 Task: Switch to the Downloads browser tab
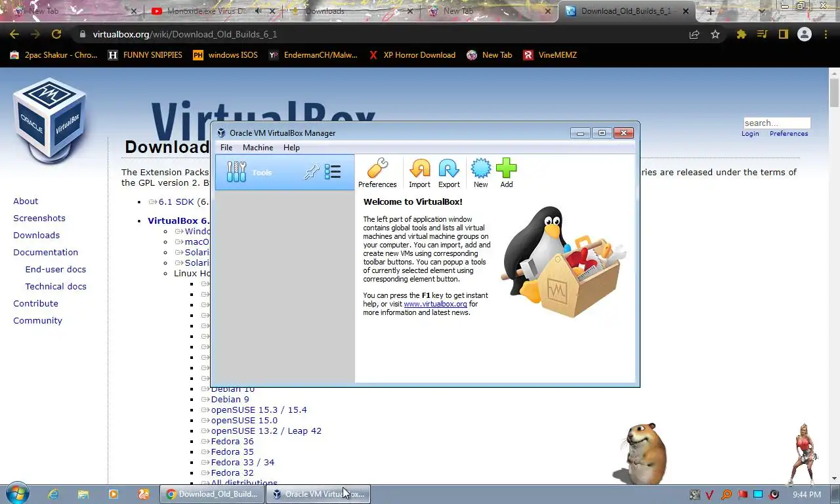point(351,11)
